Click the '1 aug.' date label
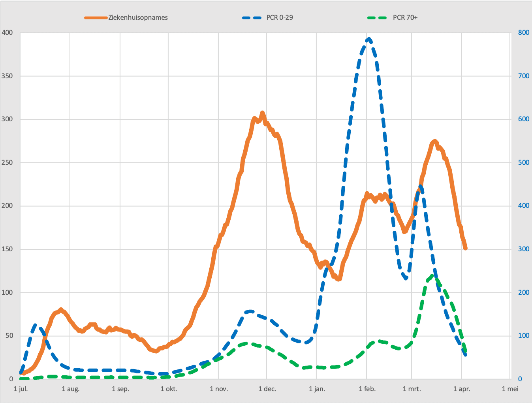532x403 pixels. pos(70,389)
